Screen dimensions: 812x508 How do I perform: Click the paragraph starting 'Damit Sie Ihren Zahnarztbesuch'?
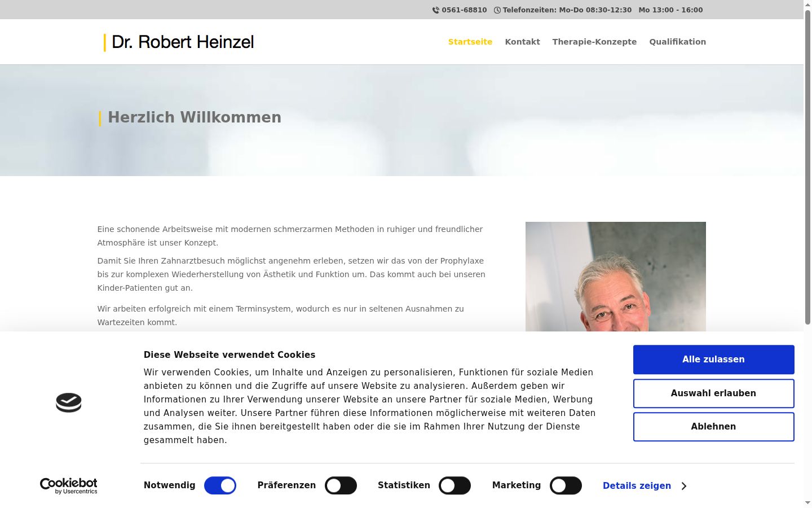tap(291, 274)
